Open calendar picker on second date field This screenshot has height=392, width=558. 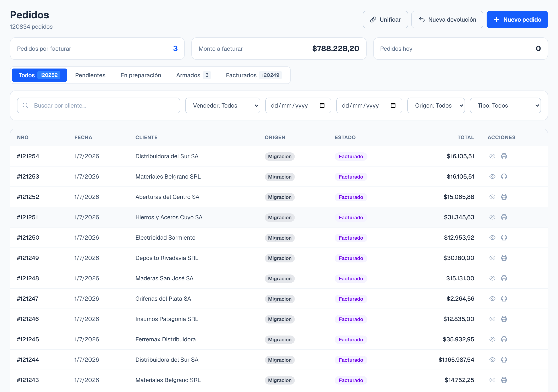393,105
